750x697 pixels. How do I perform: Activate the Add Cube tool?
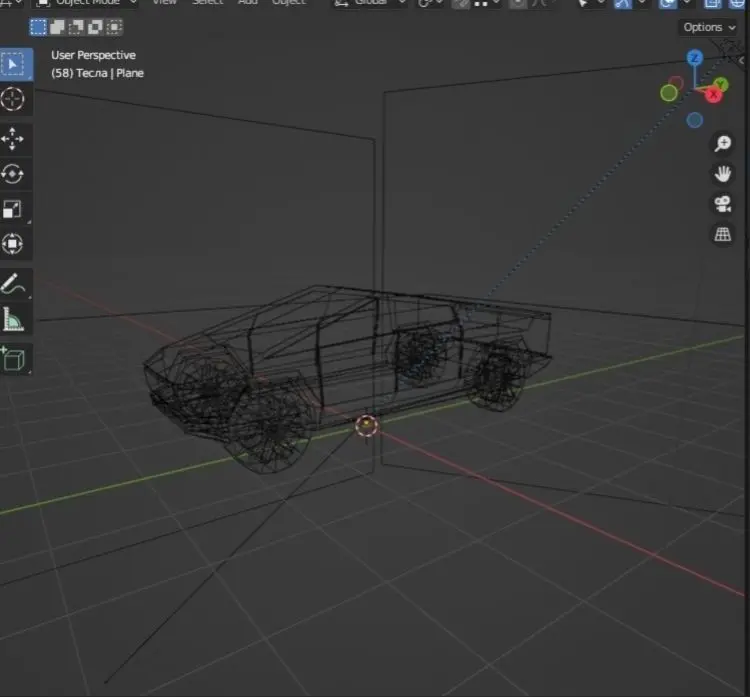click(13, 359)
